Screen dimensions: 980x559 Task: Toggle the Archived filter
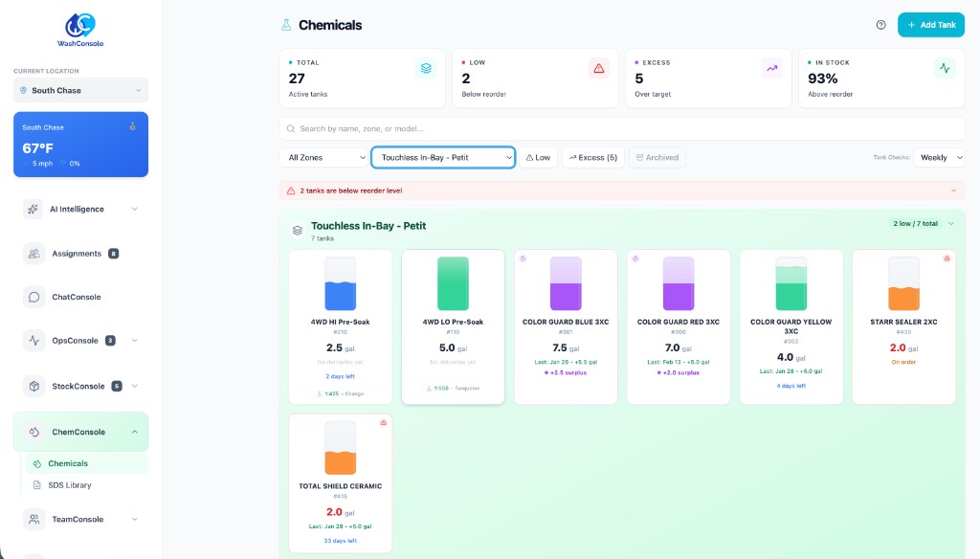point(657,157)
